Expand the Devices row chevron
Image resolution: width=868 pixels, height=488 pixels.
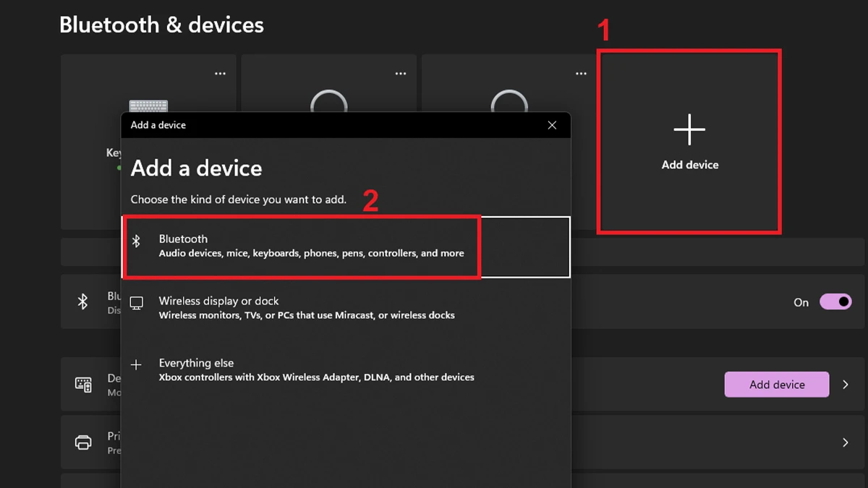point(846,385)
